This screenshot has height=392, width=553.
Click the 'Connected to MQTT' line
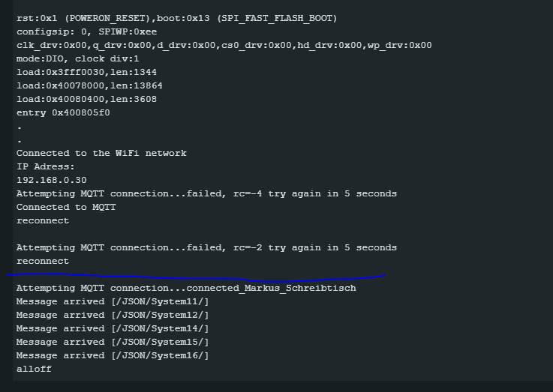click(x=66, y=207)
